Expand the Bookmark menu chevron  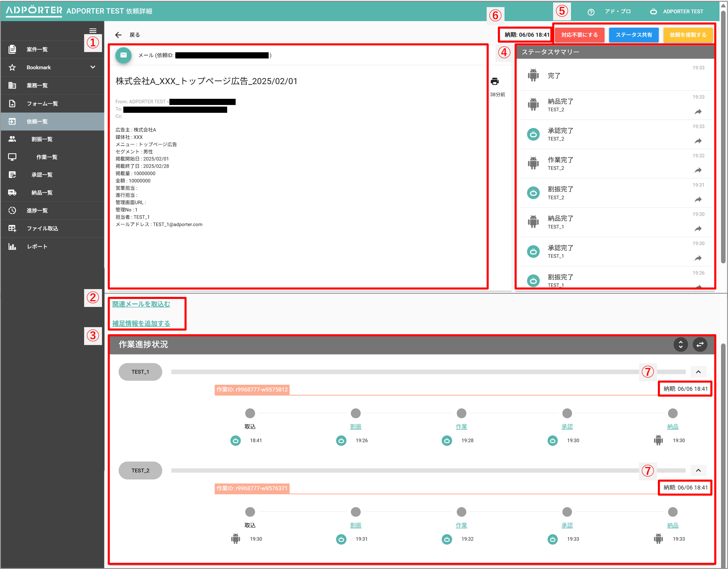point(93,67)
